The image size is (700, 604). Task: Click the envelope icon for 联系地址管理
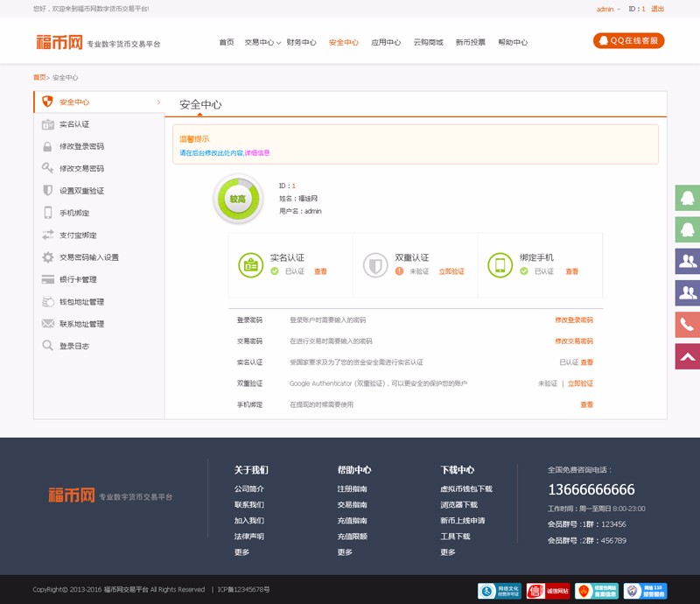48,323
